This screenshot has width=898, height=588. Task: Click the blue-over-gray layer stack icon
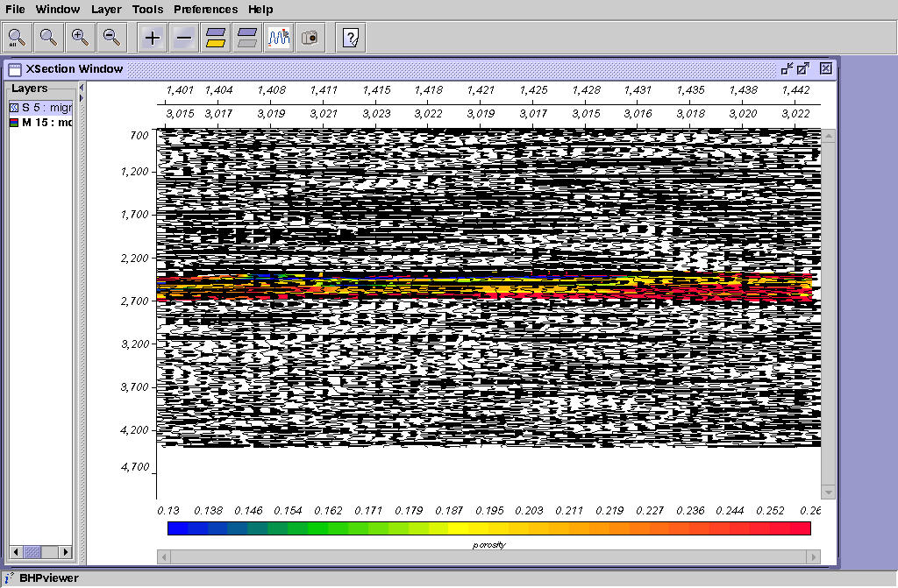coord(246,38)
